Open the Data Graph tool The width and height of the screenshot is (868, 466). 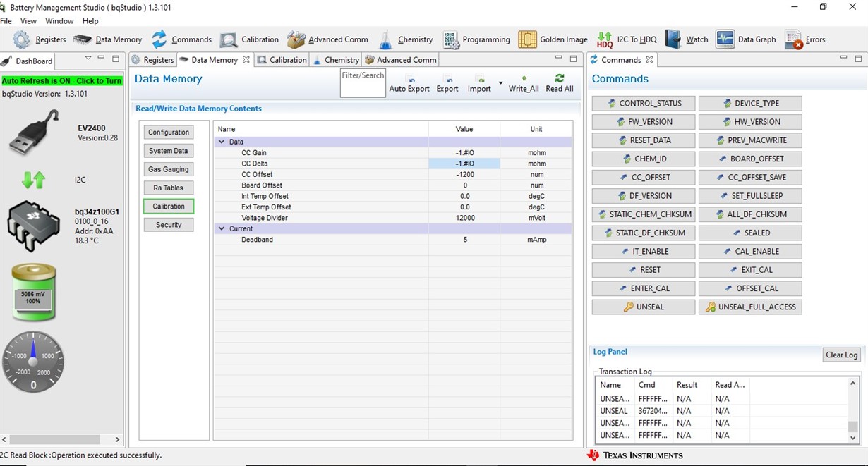click(x=746, y=39)
